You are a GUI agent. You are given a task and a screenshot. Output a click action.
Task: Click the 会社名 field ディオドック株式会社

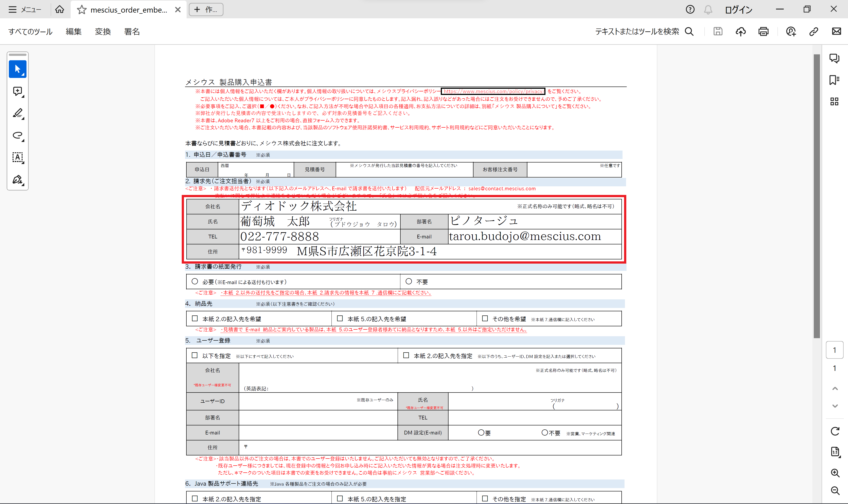430,206
